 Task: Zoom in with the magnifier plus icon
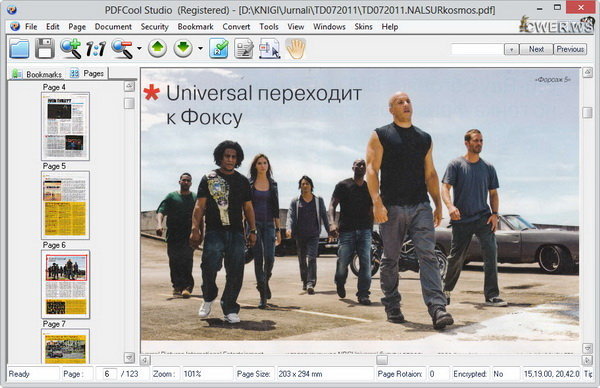[71, 48]
